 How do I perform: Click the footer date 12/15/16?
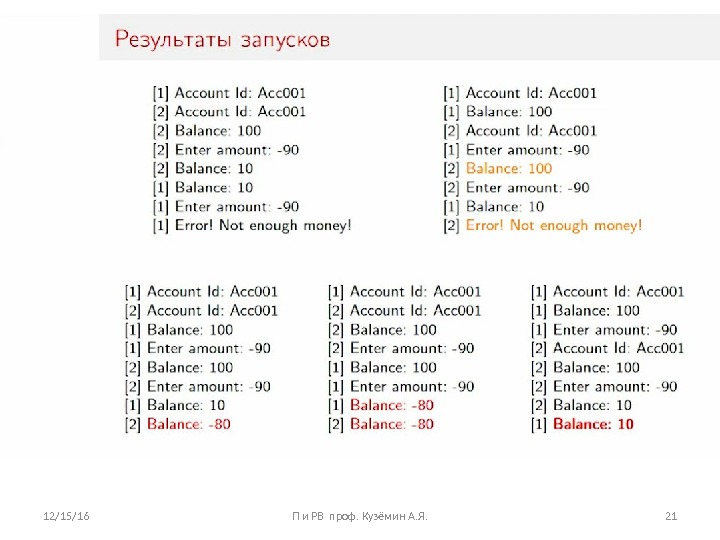point(67,515)
